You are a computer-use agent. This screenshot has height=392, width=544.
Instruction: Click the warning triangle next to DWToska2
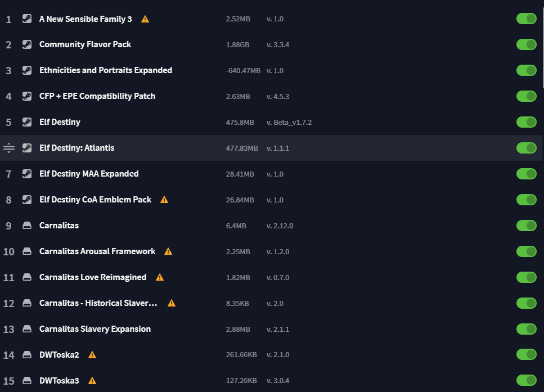pos(92,355)
